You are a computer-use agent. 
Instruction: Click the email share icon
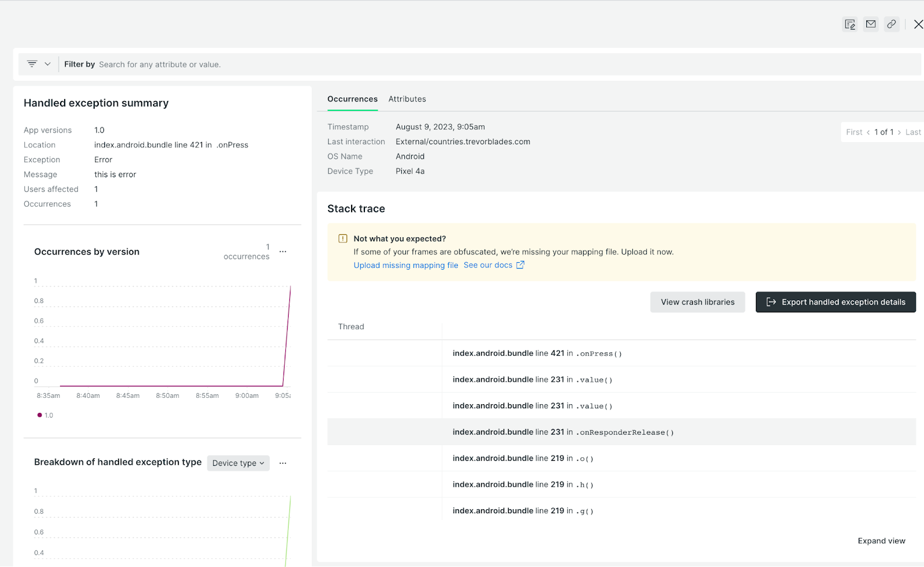click(x=870, y=24)
